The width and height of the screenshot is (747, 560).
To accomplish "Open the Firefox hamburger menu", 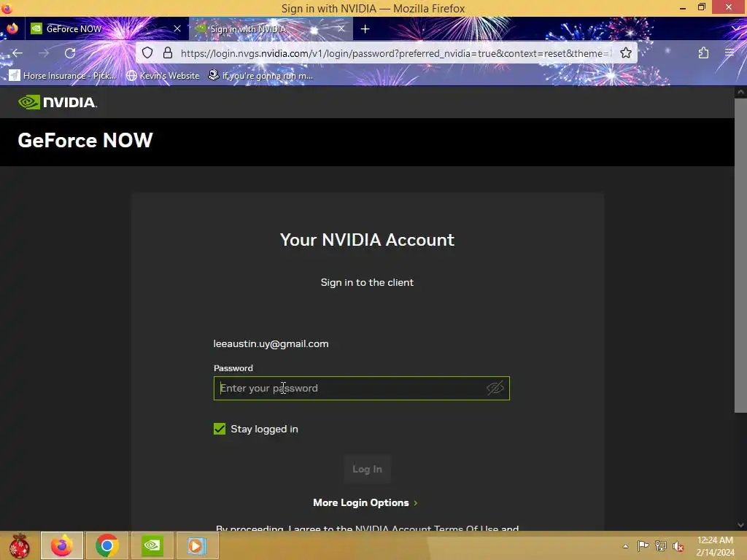I will pos(729,52).
